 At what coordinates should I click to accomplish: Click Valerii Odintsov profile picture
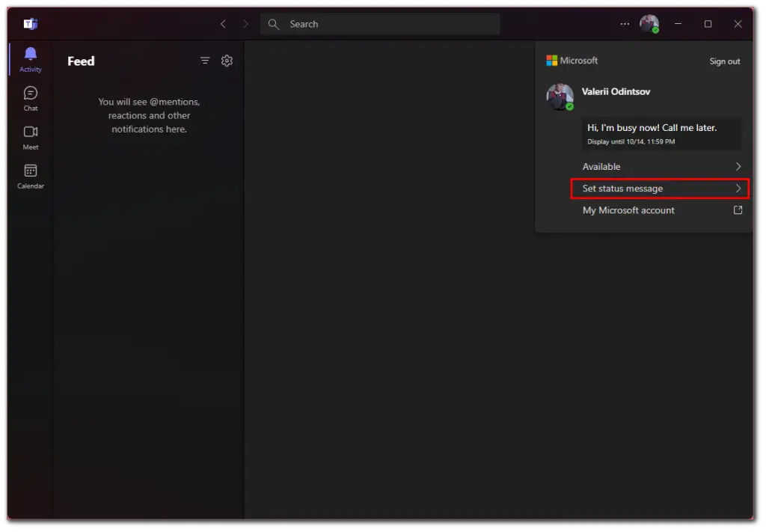(560, 97)
